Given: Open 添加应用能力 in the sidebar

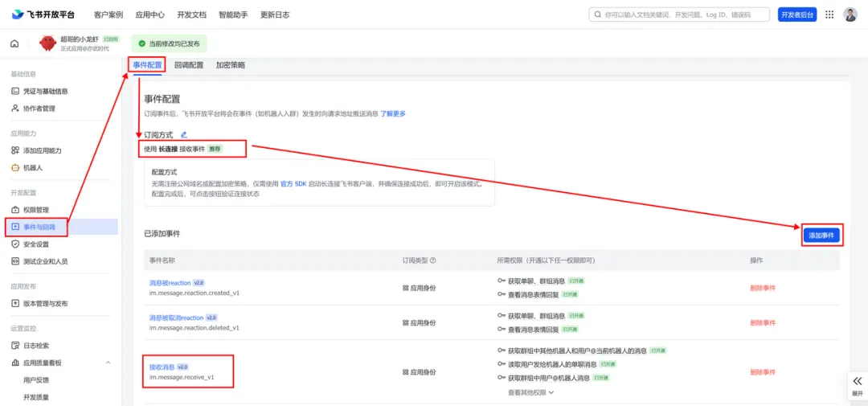Looking at the screenshot, I should [x=42, y=150].
